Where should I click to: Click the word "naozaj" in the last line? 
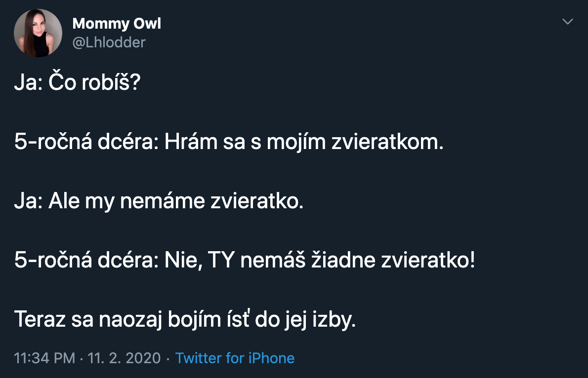(x=123, y=320)
